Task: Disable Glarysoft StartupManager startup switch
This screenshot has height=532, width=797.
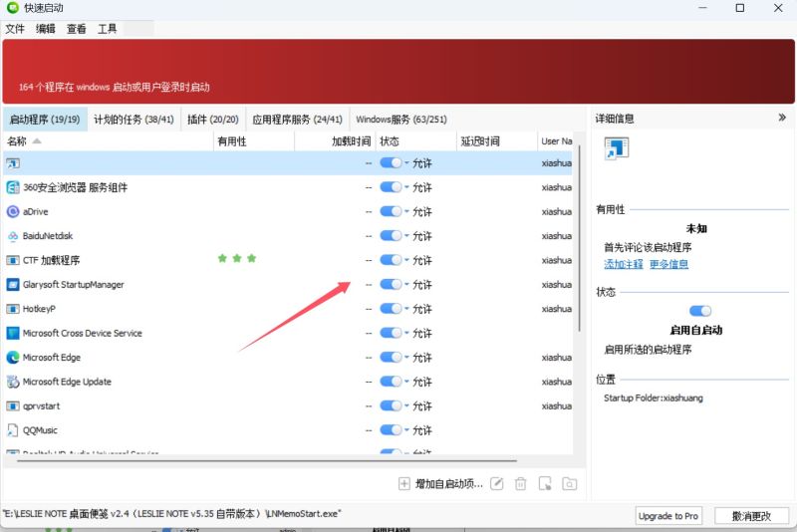Action: [x=391, y=285]
